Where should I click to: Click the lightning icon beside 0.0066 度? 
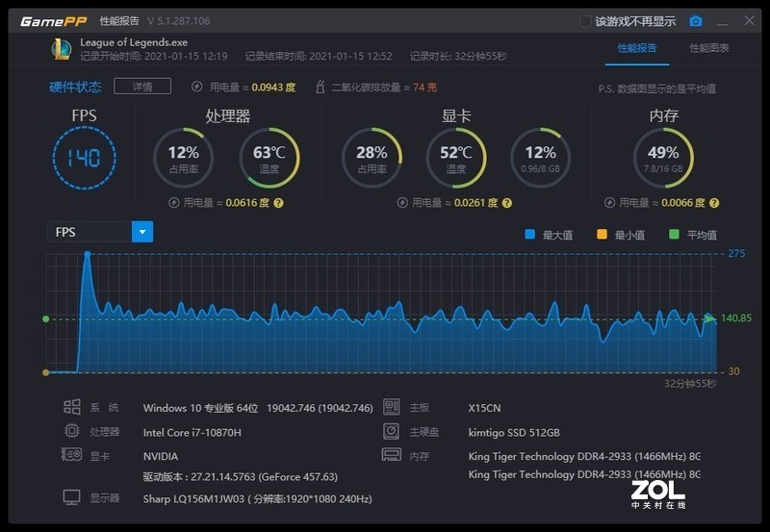[x=609, y=203]
